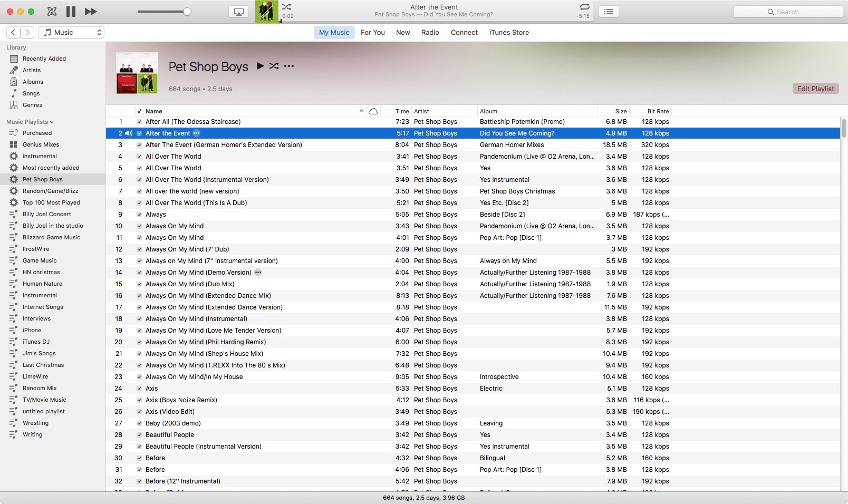The image size is (848, 504).
Task: Open AirPlay output options
Action: tap(239, 12)
